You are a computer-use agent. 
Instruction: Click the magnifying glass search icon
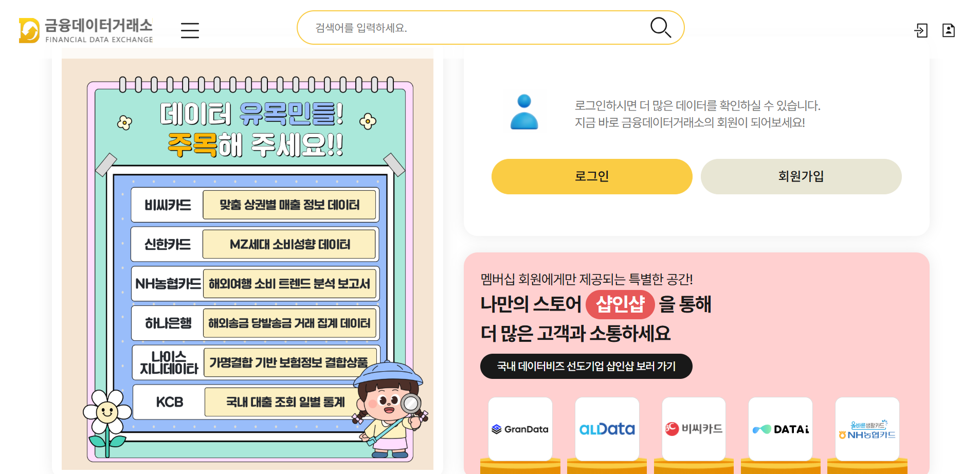click(x=661, y=28)
